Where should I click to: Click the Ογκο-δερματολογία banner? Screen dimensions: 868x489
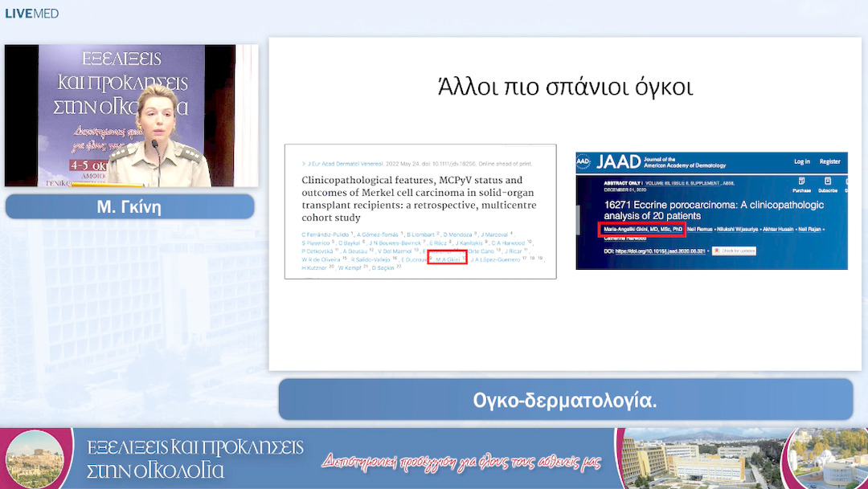[x=565, y=398]
